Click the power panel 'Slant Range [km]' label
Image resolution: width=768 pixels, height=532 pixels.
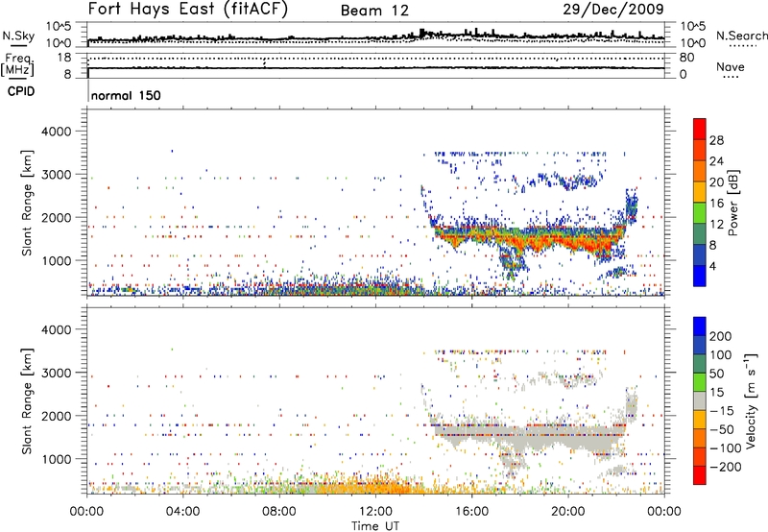[x=27, y=203]
